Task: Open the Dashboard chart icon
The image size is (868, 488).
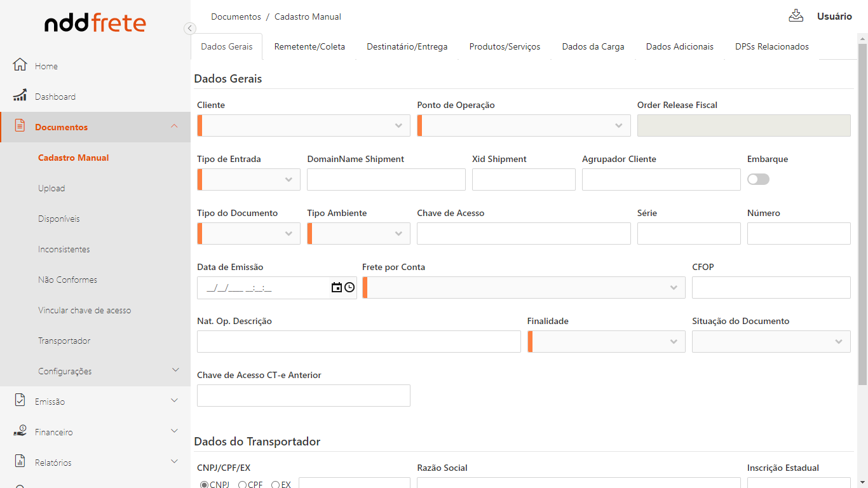Action: [20, 96]
